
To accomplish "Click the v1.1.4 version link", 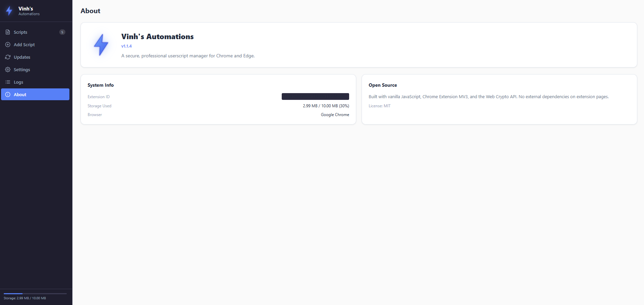I will [126, 46].
